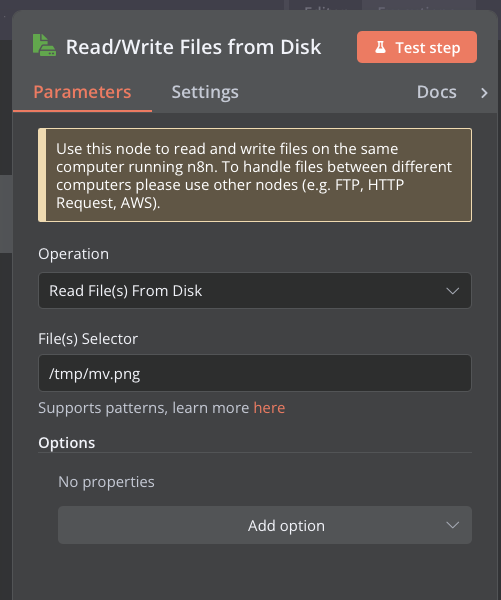The width and height of the screenshot is (501, 600).
Task: Switch to the Parameters tab
Action: pos(82,92)
